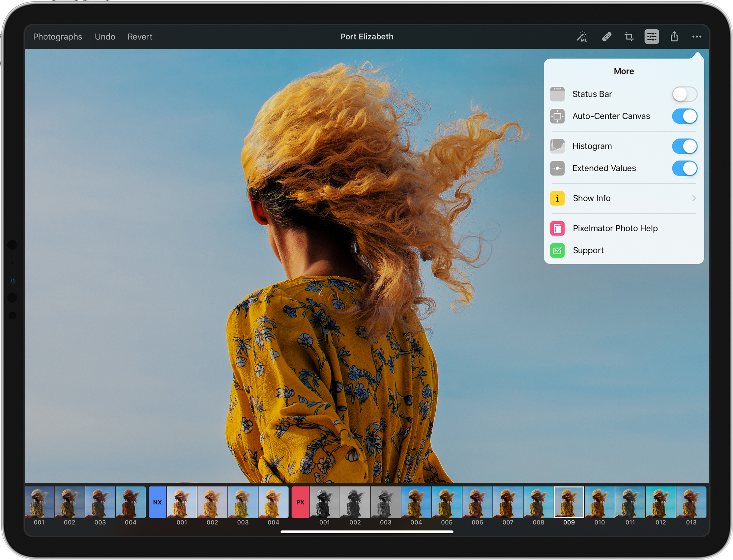
Task: Apply NX preset 003 thumbnail
Action: coord(243,502)
